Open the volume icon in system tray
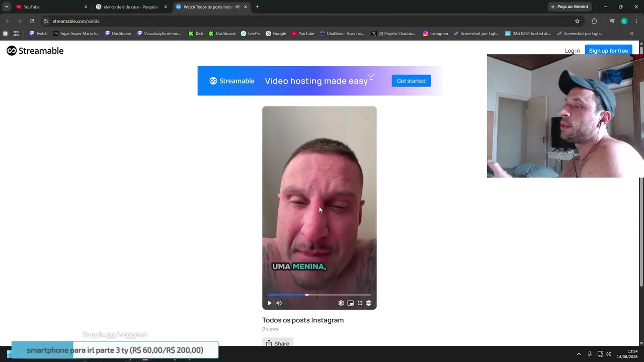 pyautogui.click(x=608, y=354)
